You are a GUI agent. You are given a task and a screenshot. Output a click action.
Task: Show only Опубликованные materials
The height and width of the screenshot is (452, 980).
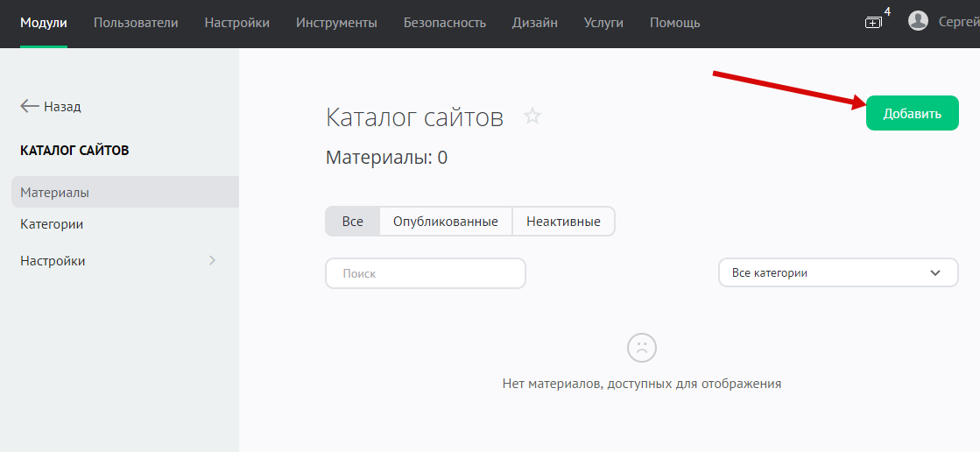pyautogui.click(x=446, y=222)
